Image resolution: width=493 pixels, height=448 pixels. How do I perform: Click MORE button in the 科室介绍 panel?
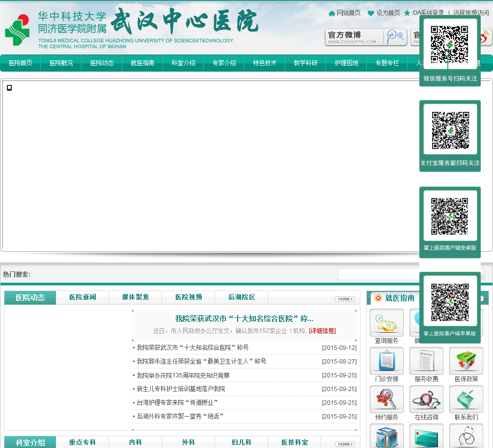click(x=345, y=444)
